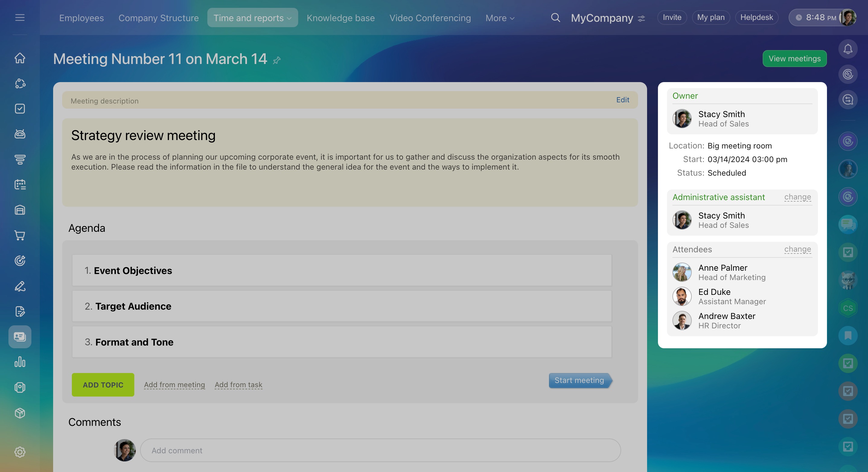Toggle MyCompany settings sliders icon
Image resolution: width=868 pixels, height=472 pixels.
[x=642, y=18]
